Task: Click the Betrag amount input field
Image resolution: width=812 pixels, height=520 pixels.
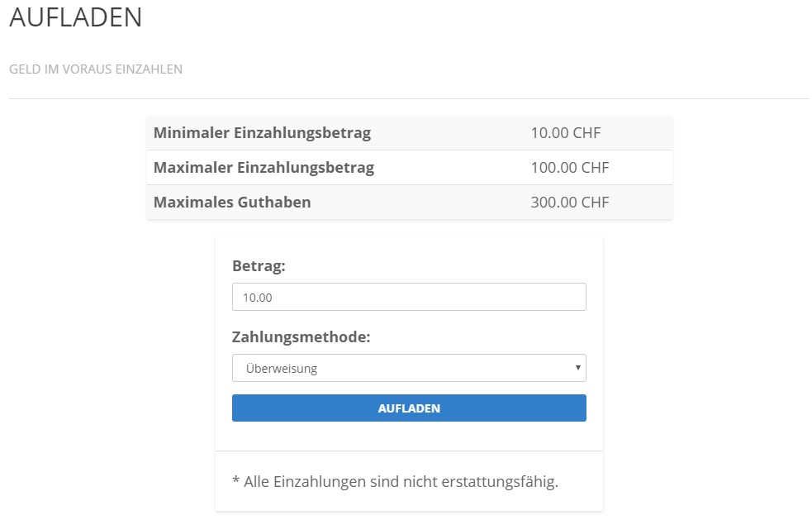Action: click(409, 297)
